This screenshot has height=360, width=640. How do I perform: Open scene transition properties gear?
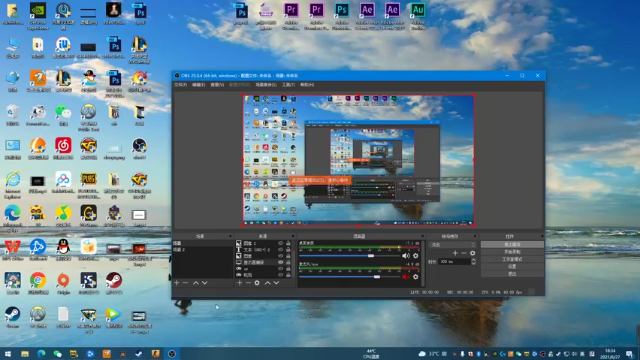[473, 253]
